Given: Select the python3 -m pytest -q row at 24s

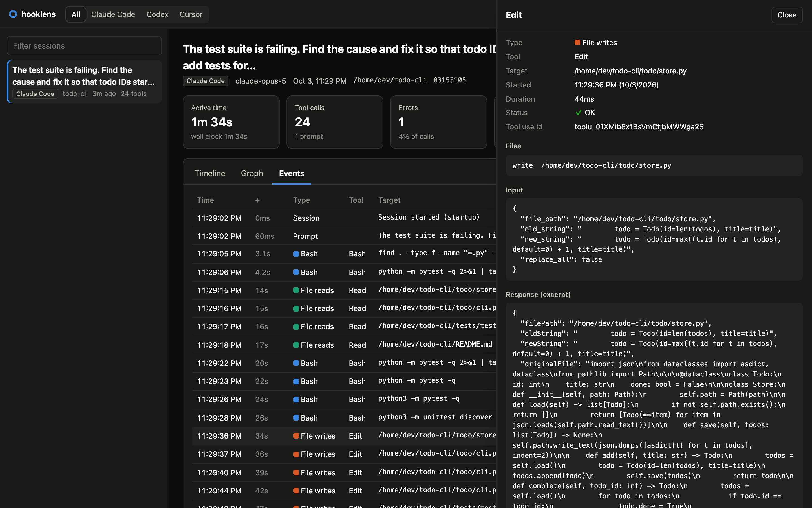Looking at the screenshot, I should pyautogui.click(x=344, y=399).
